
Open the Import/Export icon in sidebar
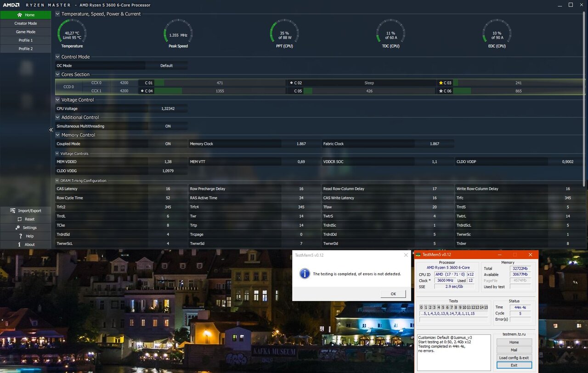[12, 210]
